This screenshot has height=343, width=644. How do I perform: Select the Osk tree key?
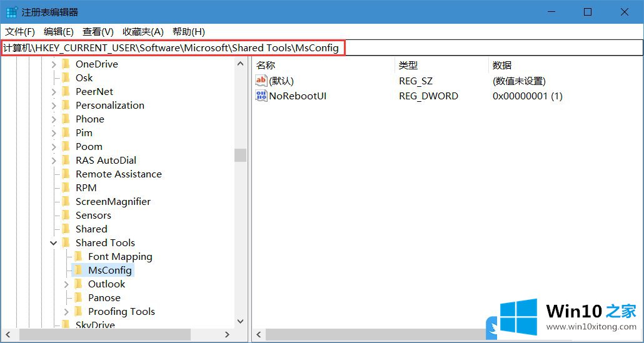tap(84, 78)
